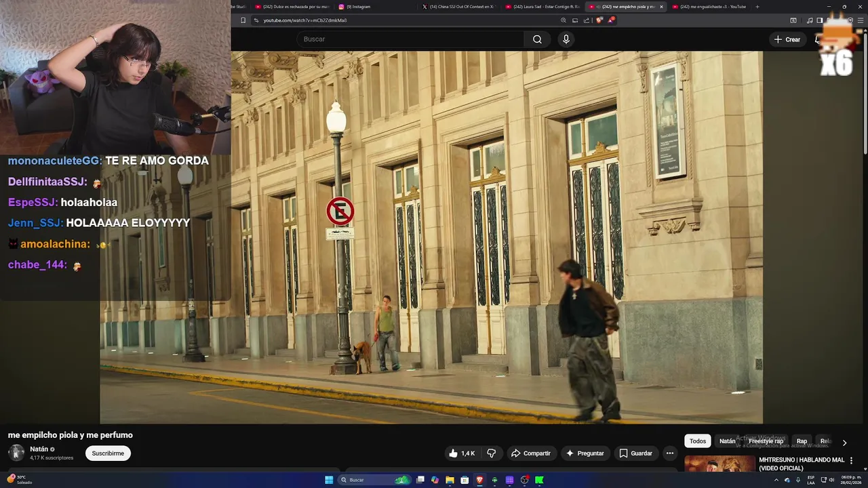This screenshot has width=868, height=488.
Task: Click the Compartir share button
Action: pyautogui.click(x=531, y=453)
